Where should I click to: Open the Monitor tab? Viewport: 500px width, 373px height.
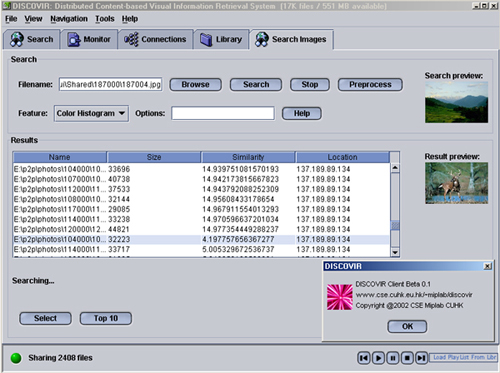click(x=89, y=39)
